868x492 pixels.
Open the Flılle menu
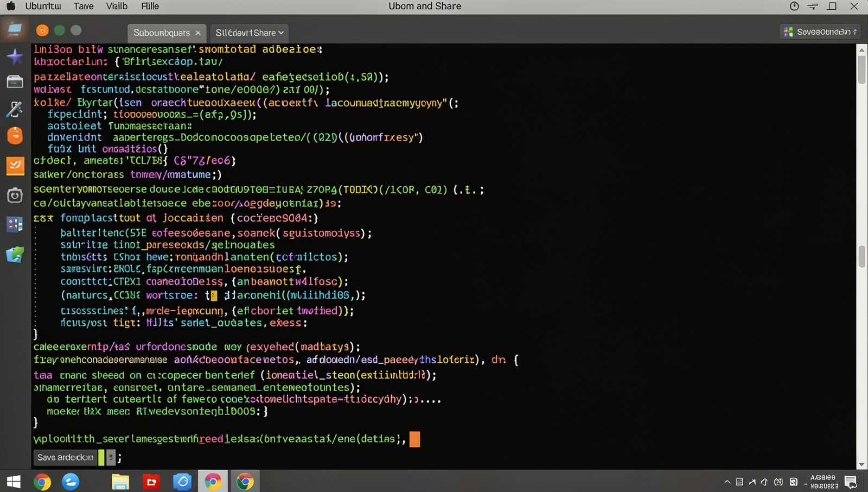point(150,6)
